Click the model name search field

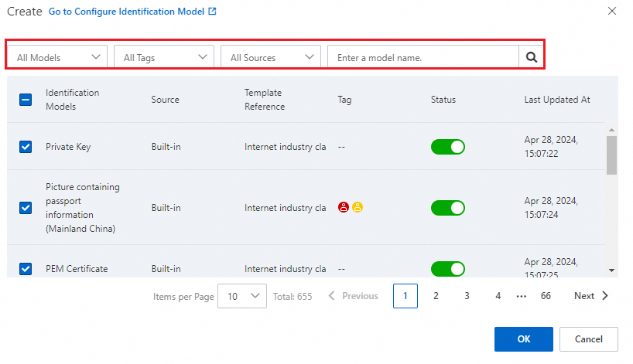point(423,57)
